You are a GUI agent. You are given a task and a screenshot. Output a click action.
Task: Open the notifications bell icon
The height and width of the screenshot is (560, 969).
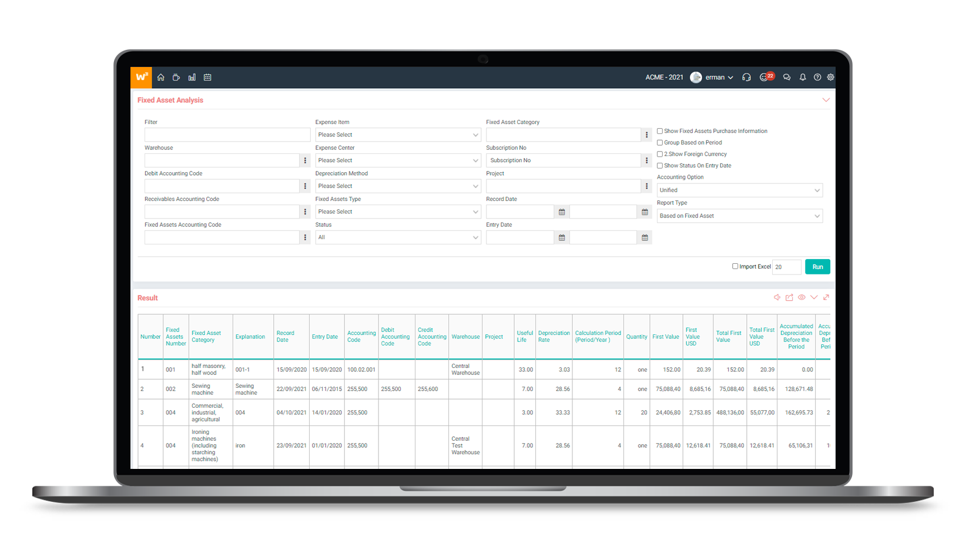[x=802, y=78]
